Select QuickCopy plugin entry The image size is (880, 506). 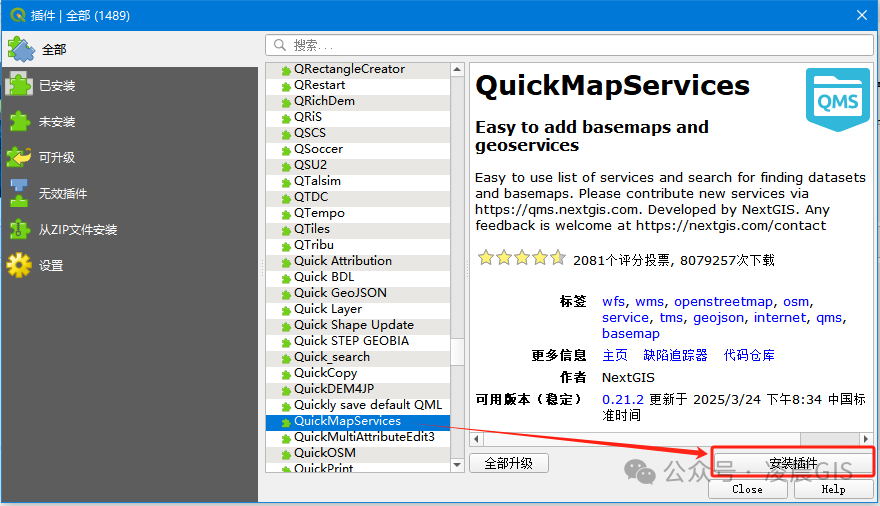click(358, 372)
